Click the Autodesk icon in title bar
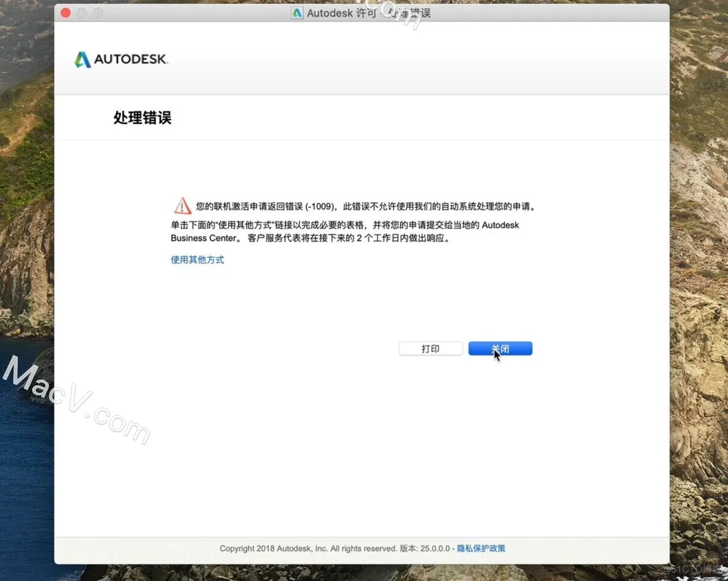 point(297,13)
